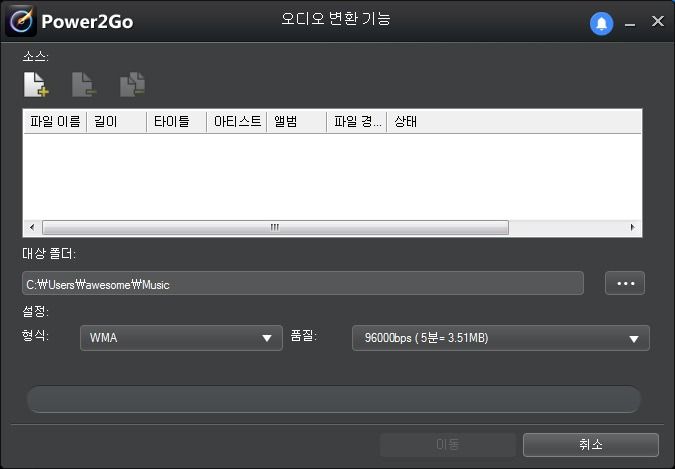
Task: Open the notification bell
Action: tap(601, 23)
